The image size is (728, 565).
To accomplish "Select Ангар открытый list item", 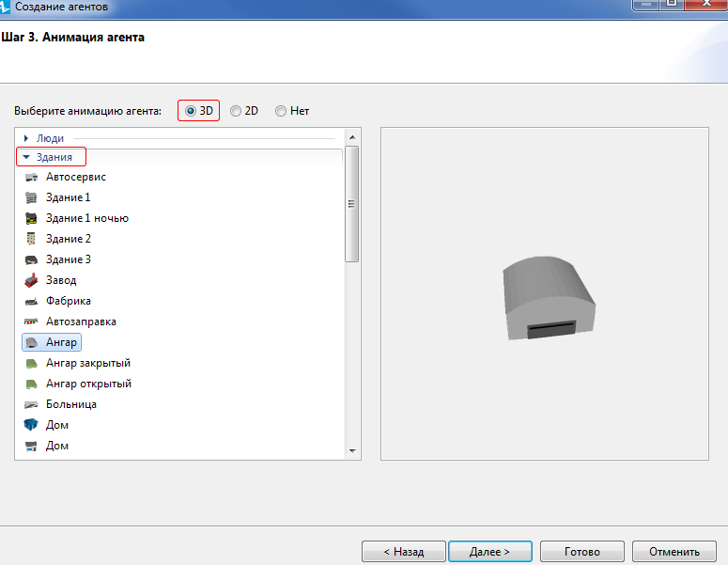I will (x=88, y=384).
